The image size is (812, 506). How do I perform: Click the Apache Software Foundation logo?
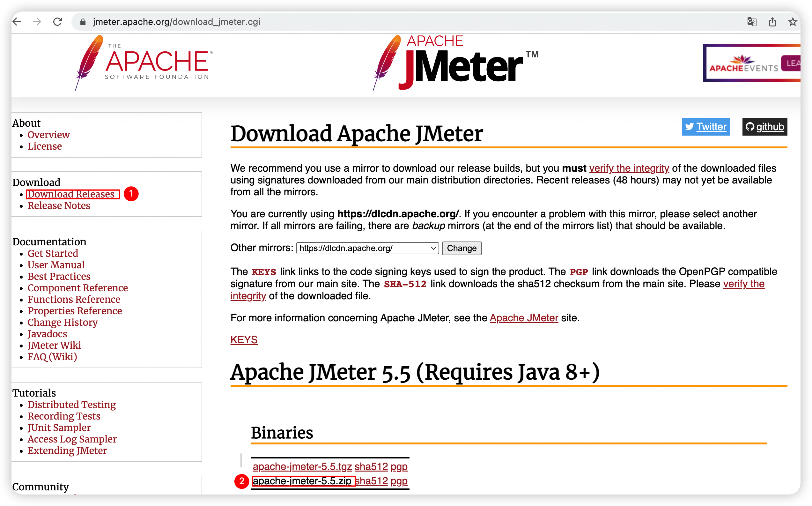point(144,63)
